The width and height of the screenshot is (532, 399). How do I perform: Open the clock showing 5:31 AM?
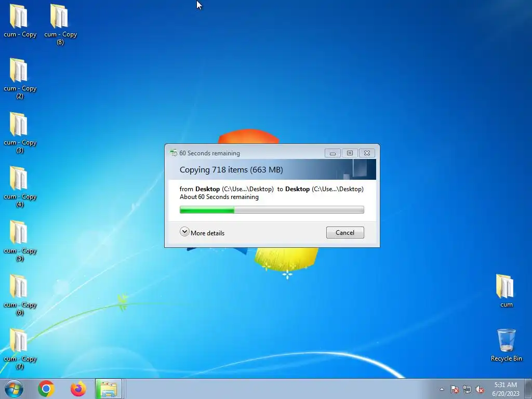point(506,389)
